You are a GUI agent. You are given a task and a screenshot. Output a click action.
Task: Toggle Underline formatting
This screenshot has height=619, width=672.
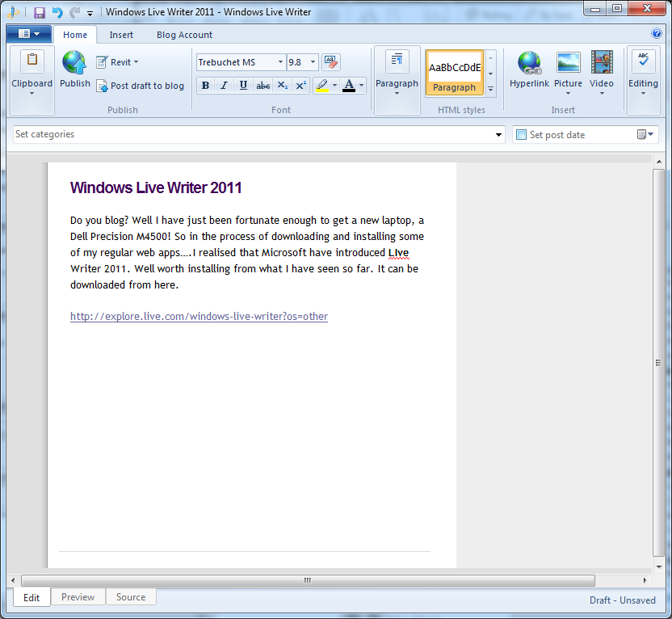pos(243,86)
